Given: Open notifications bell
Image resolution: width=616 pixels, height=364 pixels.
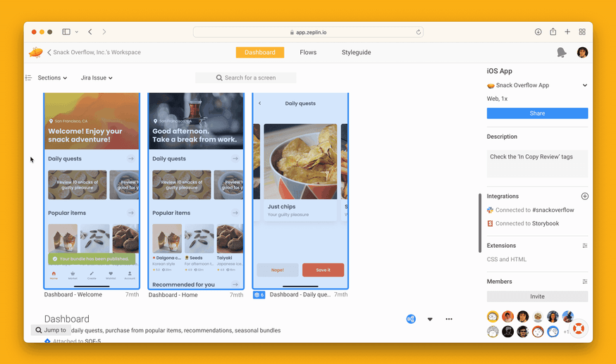Looking at the screenshot, I should point(562,52).
